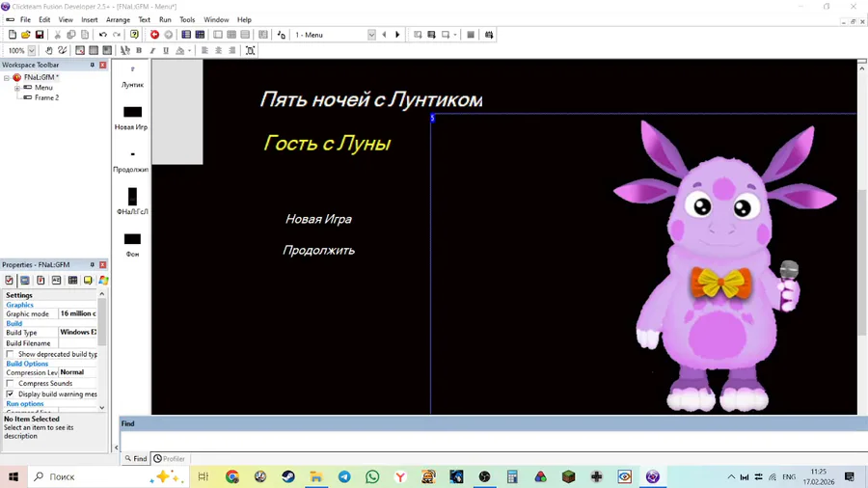Open the 100% zoom level dropdown
Screen dimensions: 868x488
pyautogui.click(x=32, y=50)
